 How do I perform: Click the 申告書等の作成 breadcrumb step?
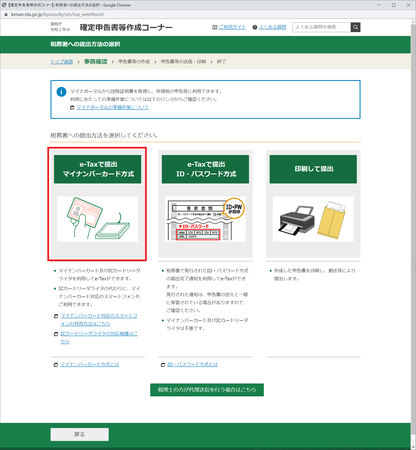coord(134,62)
